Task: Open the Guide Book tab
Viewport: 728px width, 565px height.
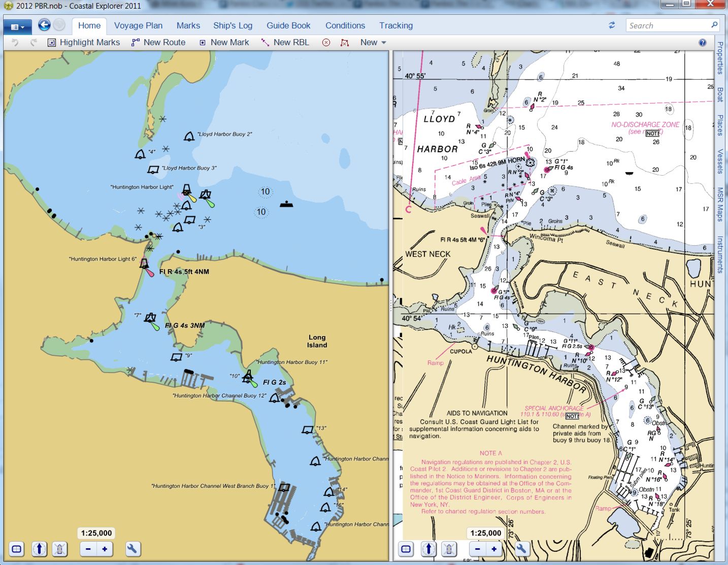Action: (288, 25)
